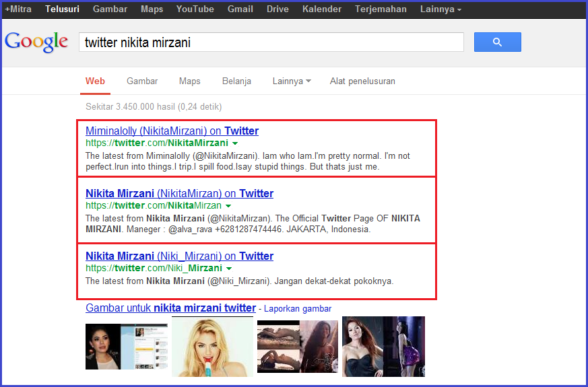This screenshot has height=387, width=588.
Task: Switch to the Belanja results tab
Action: pyautogui.click(x=236, y=81)
